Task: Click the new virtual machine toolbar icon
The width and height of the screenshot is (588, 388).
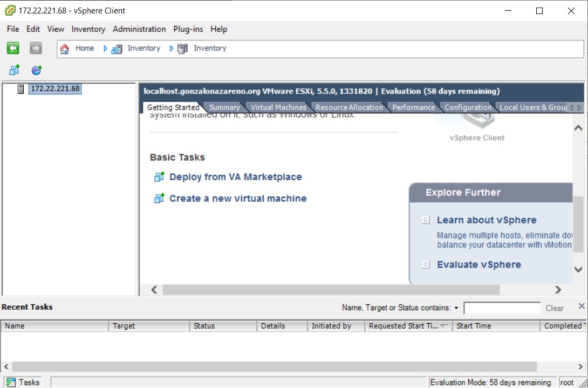Action: pyautogui.click(x=15, y=70)
